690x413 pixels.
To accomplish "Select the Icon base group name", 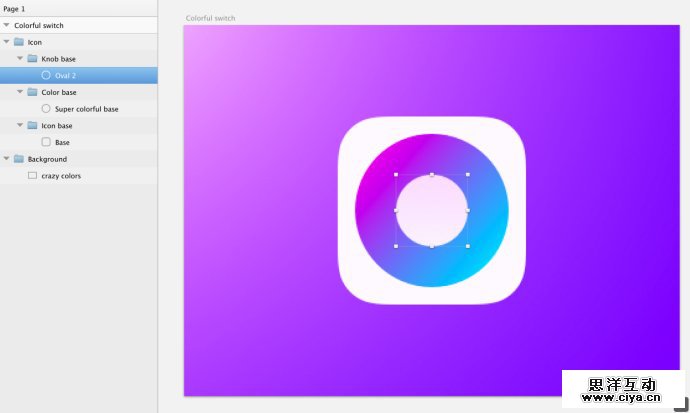I will pyautogui.click(x=57, y=126).
